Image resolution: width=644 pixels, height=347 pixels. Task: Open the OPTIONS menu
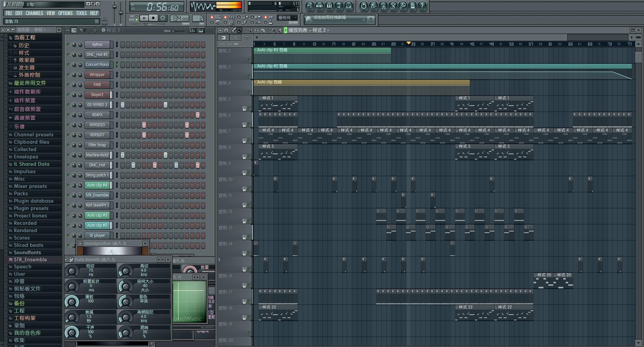tap(65, 13)
